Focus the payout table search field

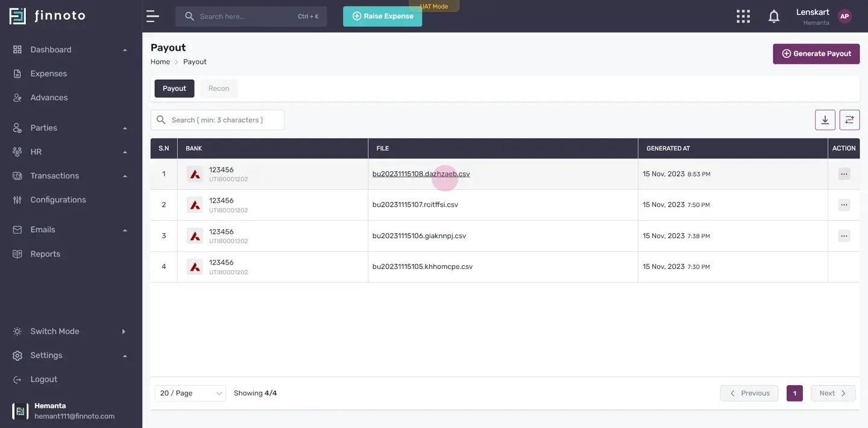point(218,120)
